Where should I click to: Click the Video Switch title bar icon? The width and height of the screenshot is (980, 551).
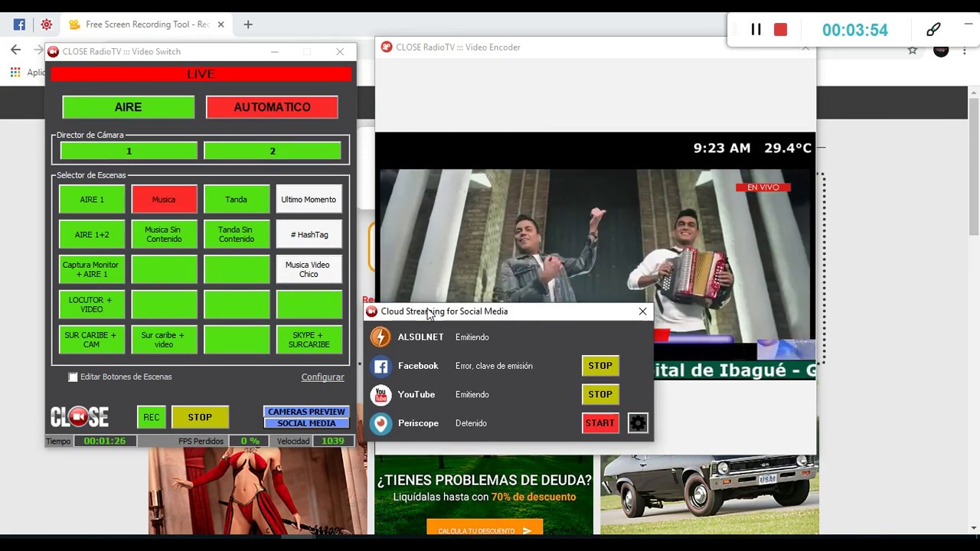point(53,52)
